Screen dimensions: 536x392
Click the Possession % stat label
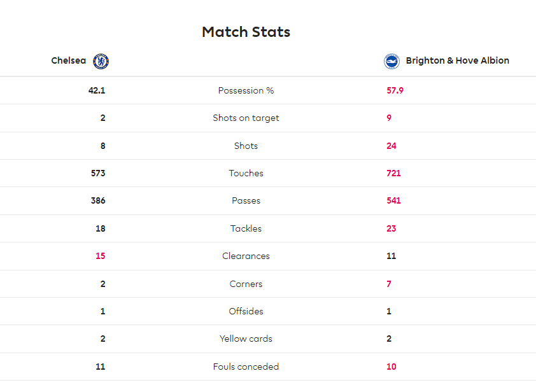[246, 90]
